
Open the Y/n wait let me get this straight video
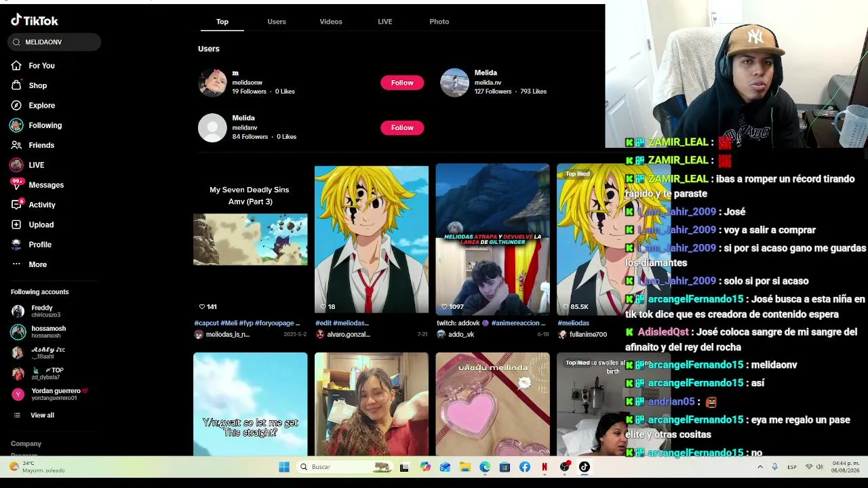250,405
